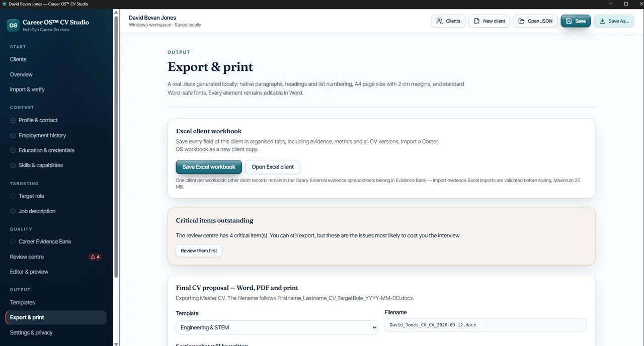The width and height of the screenshot is (644, 346).
Task: Open the Clients list from top toolbar
Action: click(448, 21)
